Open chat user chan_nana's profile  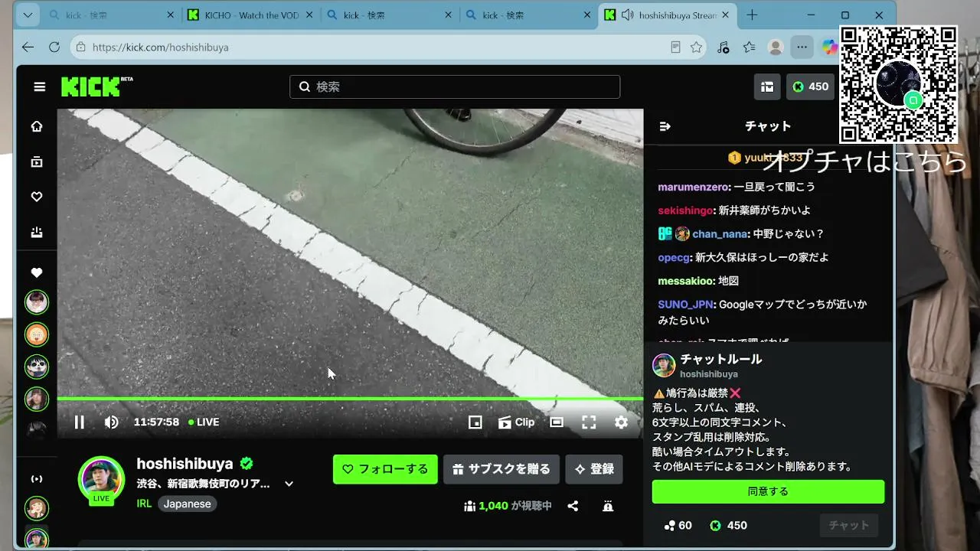click(720, 234)
